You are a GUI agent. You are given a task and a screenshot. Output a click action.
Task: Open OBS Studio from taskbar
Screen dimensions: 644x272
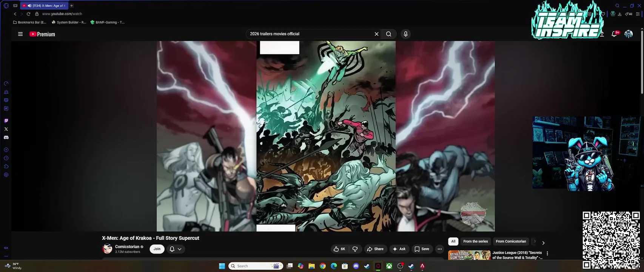pyautogui.click(x=400, y=266)
